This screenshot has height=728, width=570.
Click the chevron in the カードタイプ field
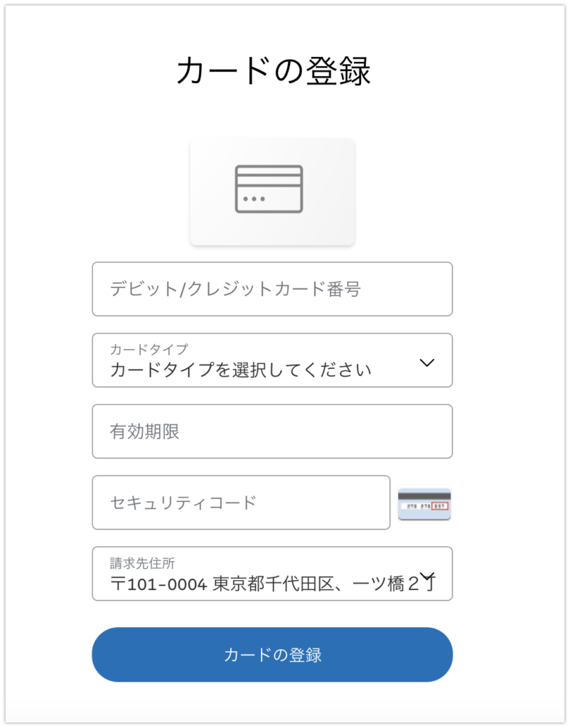pos(426,363)
